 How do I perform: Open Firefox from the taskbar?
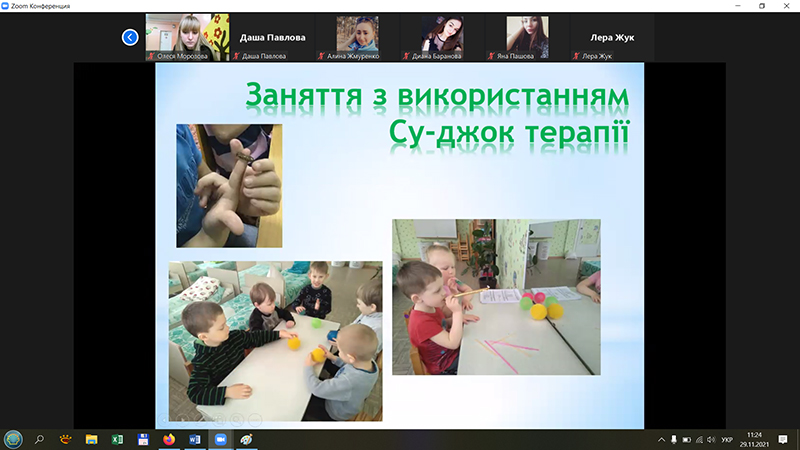(x=169, y=439)
